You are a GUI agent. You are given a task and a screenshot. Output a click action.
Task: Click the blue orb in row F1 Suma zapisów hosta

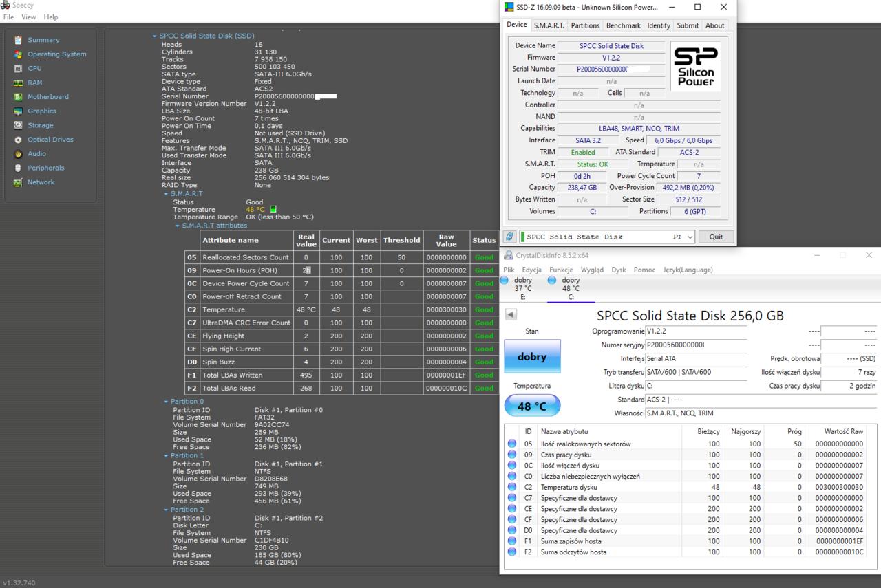[x=512, y=541]
